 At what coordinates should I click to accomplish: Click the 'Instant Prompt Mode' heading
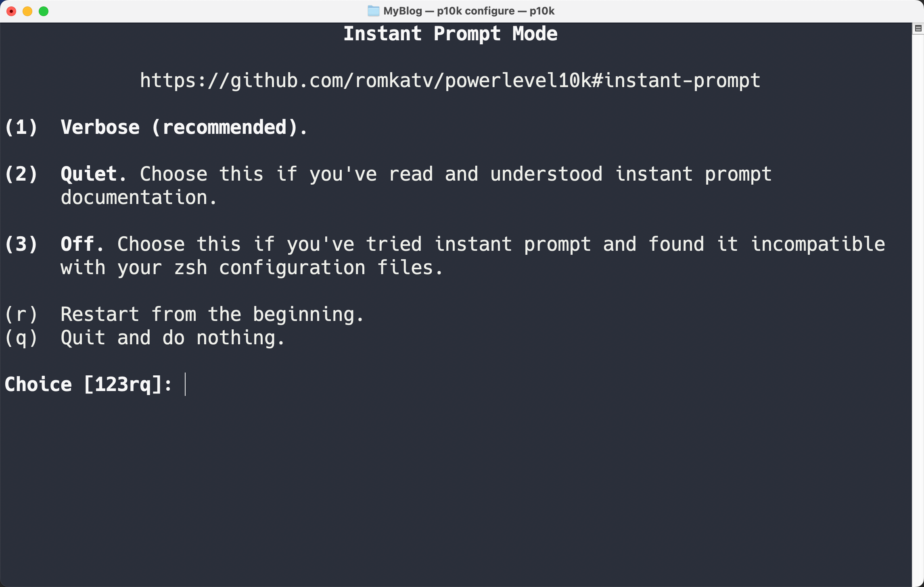click(450, 33)
